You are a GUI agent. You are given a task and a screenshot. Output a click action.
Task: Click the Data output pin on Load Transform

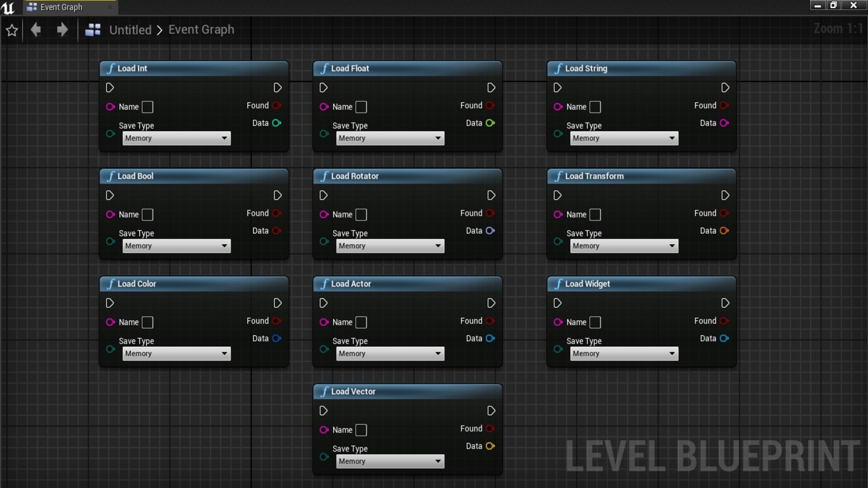click(724, 231)
